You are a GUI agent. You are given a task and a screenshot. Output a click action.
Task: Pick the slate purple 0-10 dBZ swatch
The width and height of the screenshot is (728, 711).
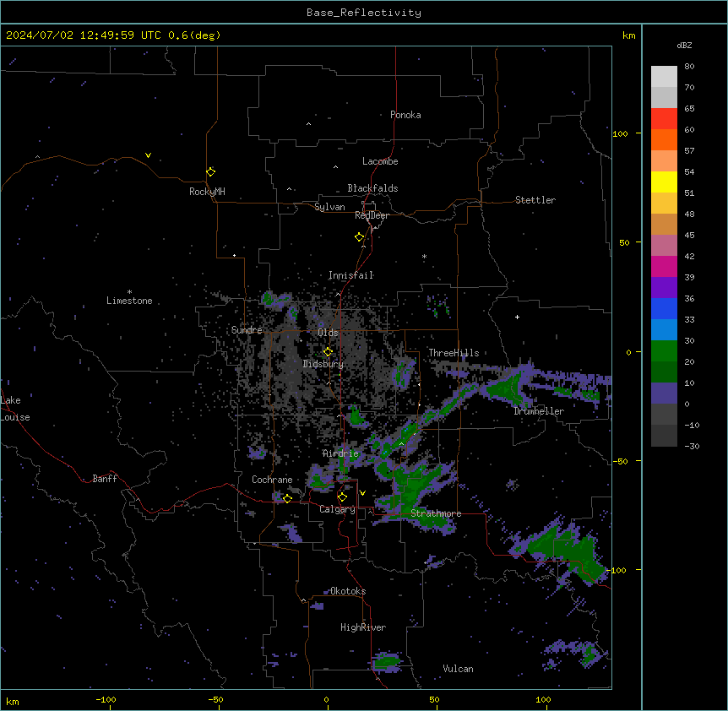pos(664,393)
